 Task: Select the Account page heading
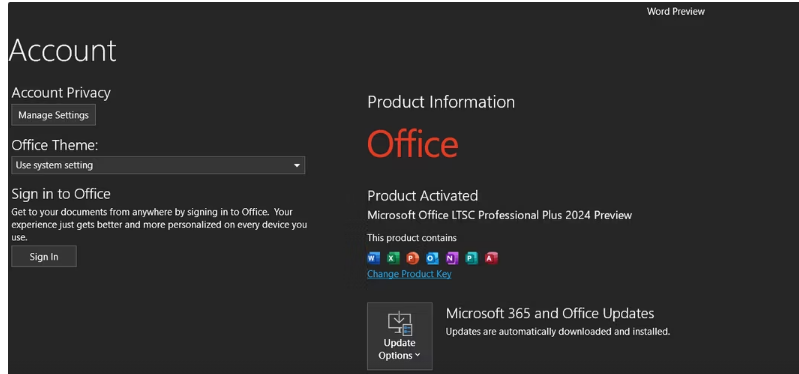tap(63, 50)
